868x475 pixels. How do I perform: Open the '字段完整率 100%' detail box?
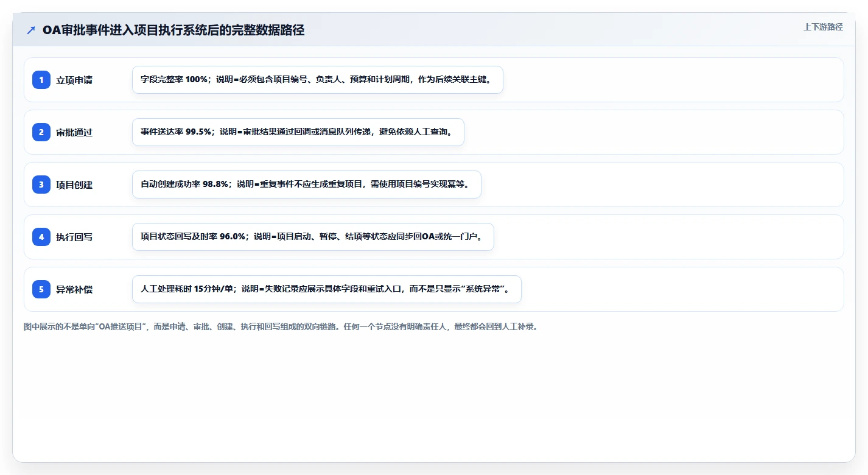[x=318, y=80]
